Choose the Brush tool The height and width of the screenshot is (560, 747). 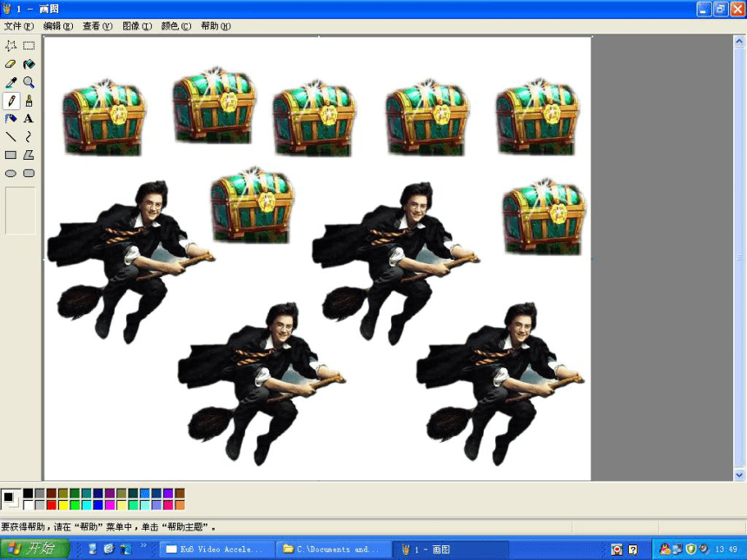point(29,101)
